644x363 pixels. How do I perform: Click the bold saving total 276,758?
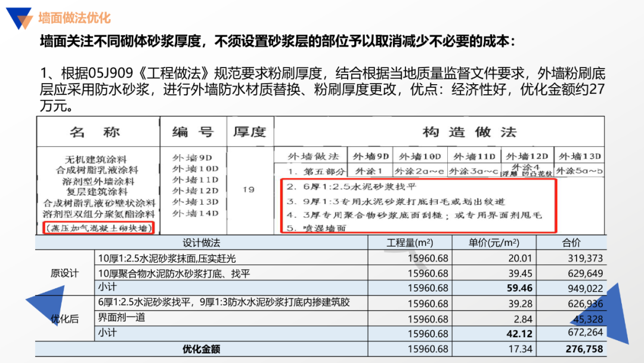584,349
